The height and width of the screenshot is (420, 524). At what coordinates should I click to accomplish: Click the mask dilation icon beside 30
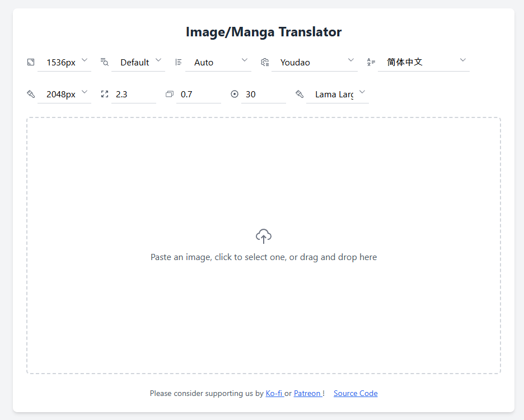coord(235,94)
